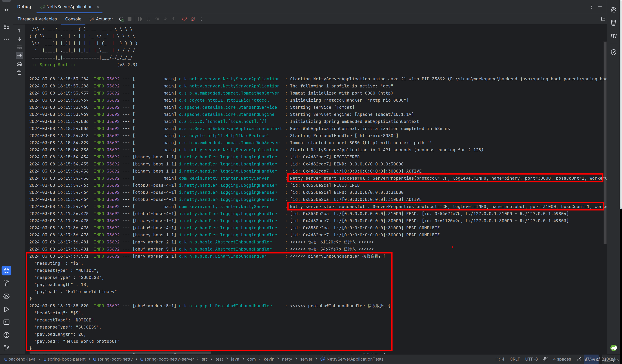Click ProtobufInboundHandler class link in log
Screen dimensions: 622x364
[x=225, y=306]
